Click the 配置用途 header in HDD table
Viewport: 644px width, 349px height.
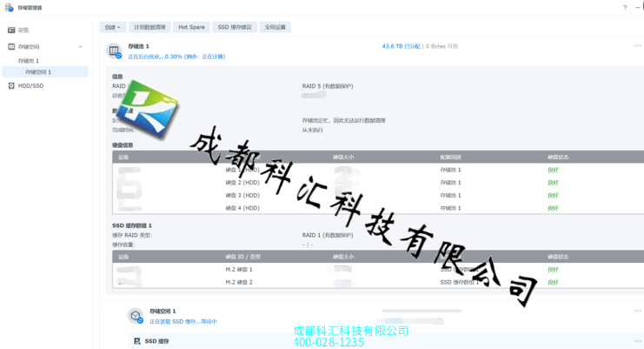[450, 157]
